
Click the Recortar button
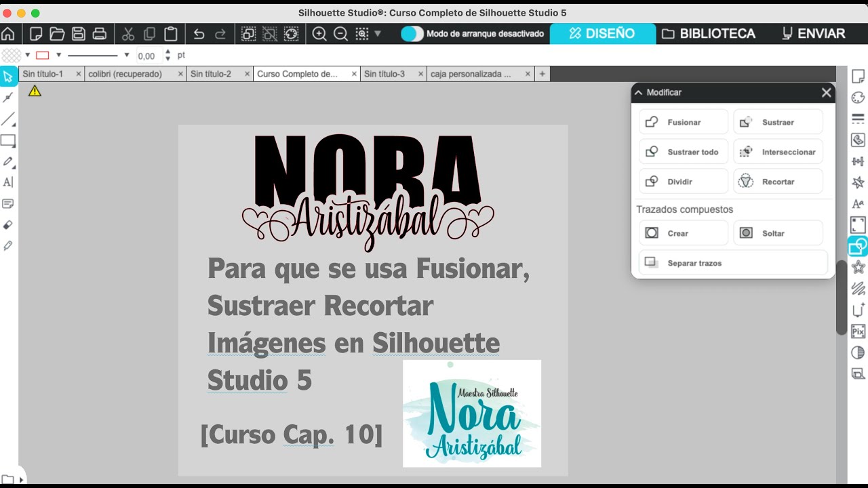pos(778,182)
